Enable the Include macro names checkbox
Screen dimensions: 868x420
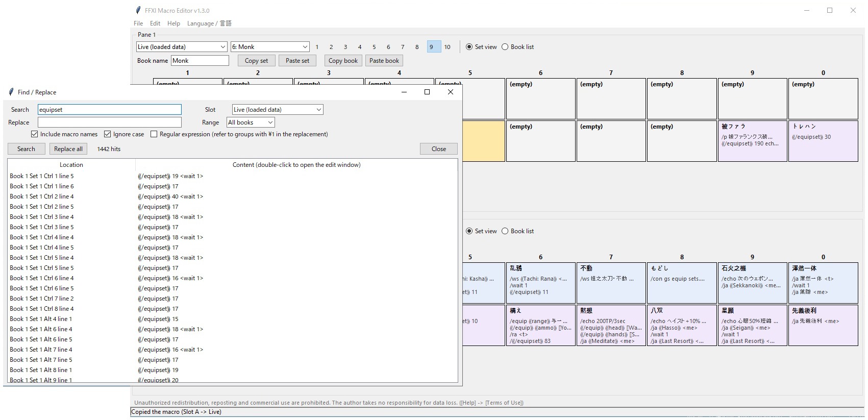pyautogui.click(x=34, y=134)
